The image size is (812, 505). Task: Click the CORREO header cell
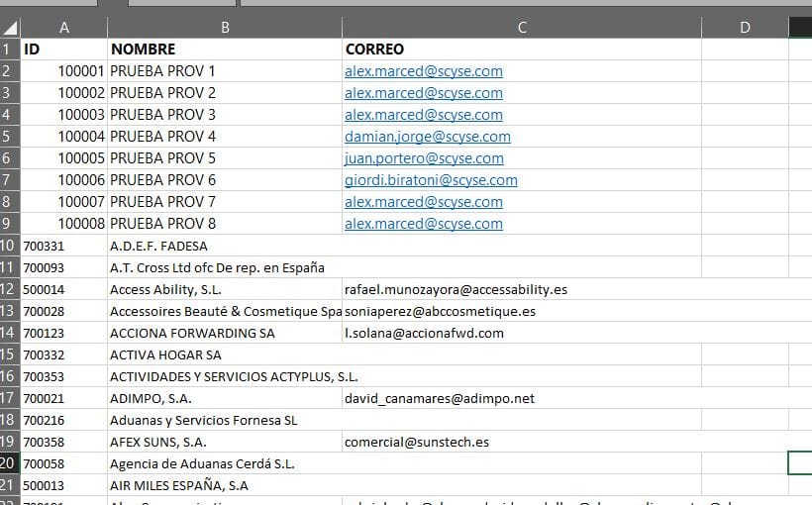(522, 50)
